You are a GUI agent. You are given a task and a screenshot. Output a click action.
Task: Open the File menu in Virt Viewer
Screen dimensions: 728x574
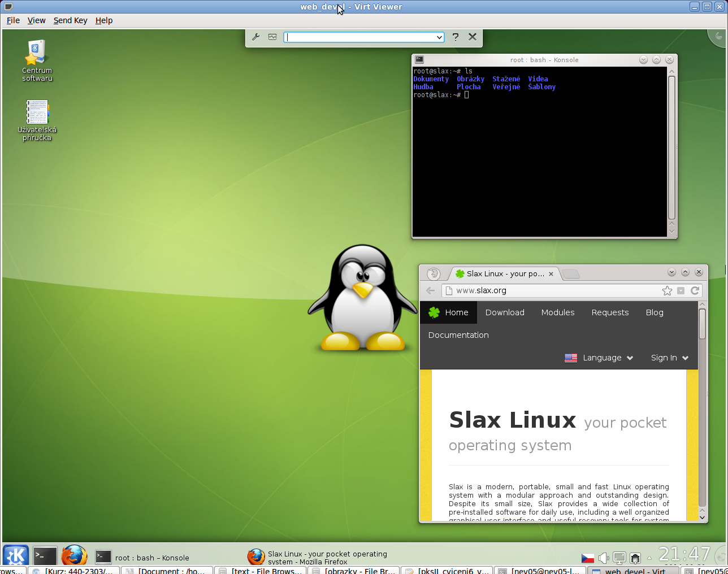pyautogui.click(x=13, y=20)
